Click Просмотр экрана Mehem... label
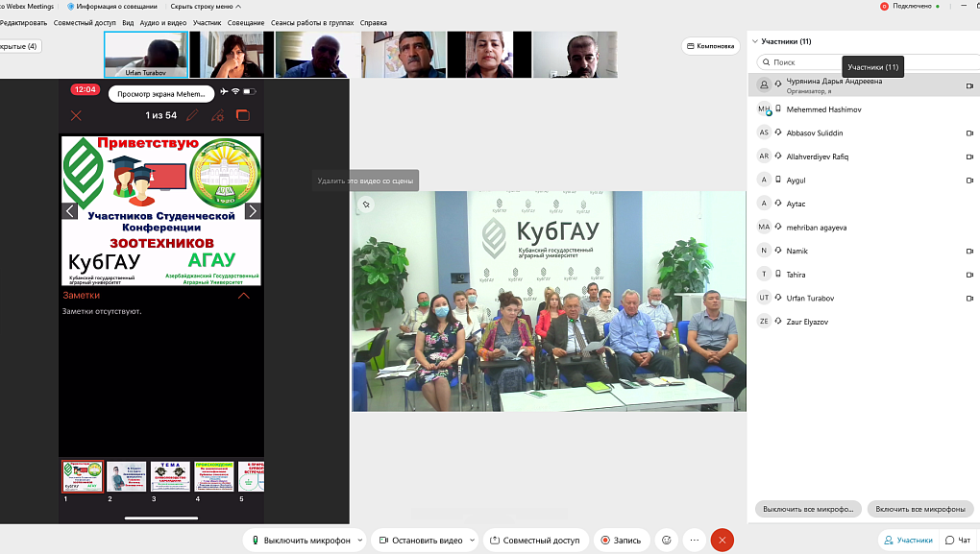This screenshot has width=980, height=554. click(x=161, y=94)
